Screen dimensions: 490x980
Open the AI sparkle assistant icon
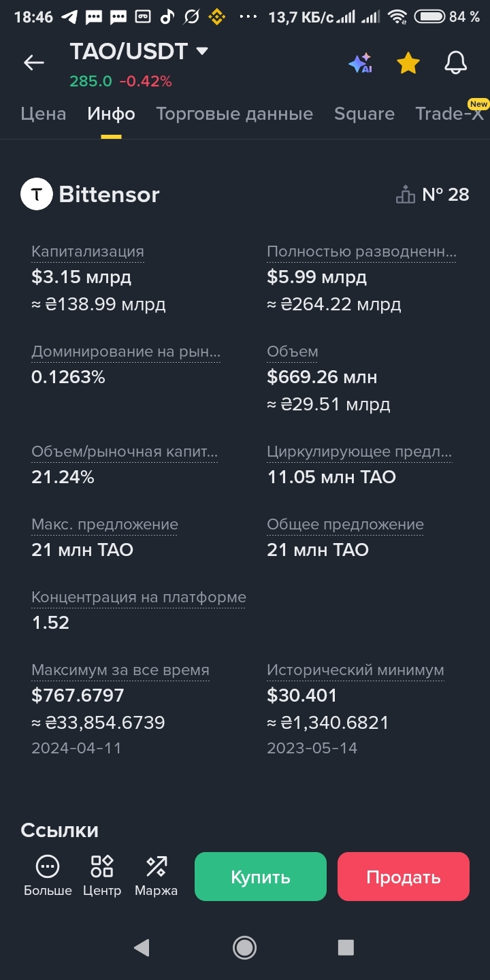(360, 63)
